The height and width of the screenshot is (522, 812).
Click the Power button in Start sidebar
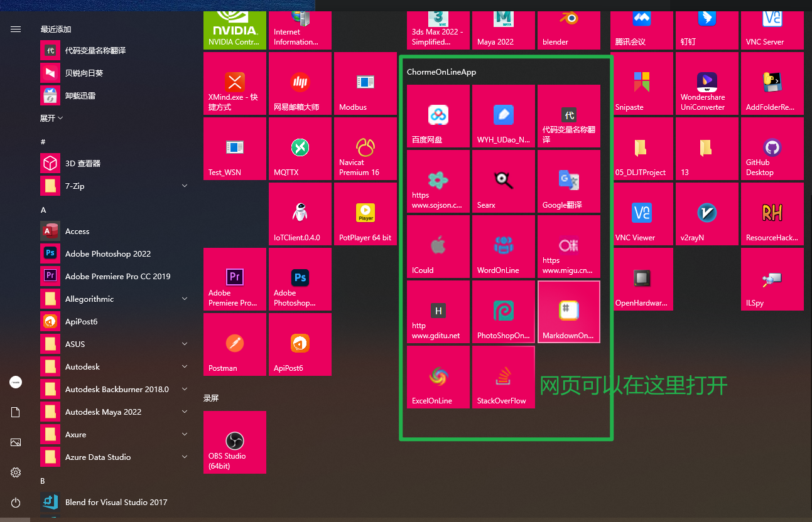(x=16, y=503)
